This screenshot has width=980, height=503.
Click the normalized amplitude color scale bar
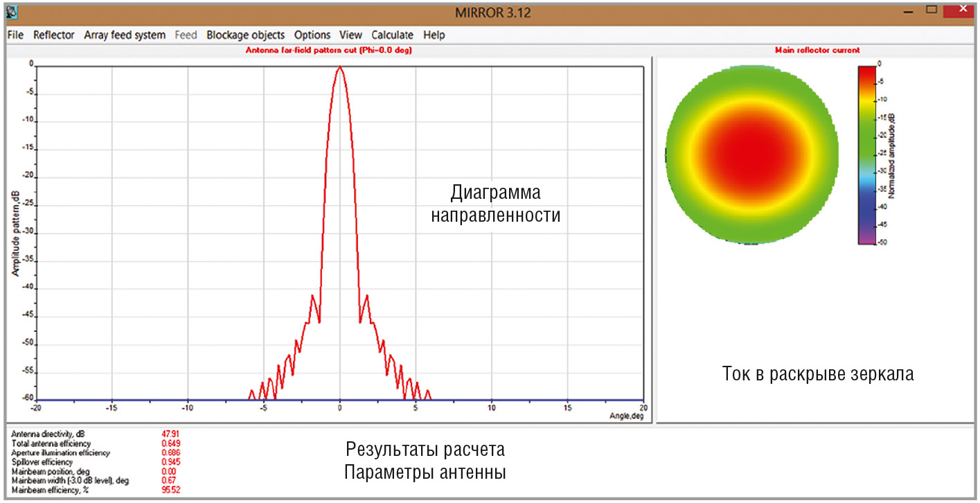click(x=867, y=154)
